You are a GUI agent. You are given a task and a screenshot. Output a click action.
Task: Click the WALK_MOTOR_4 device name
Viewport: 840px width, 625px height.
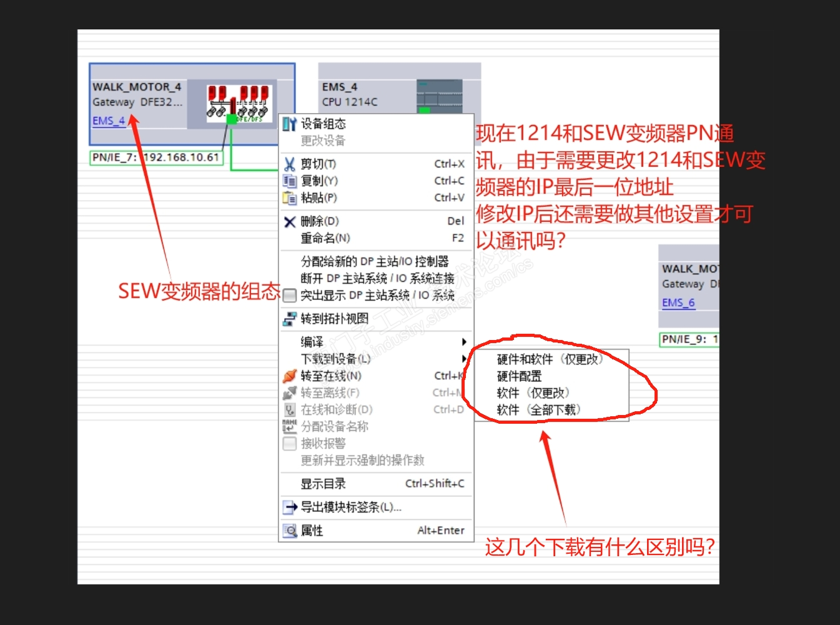click(137, 87)
